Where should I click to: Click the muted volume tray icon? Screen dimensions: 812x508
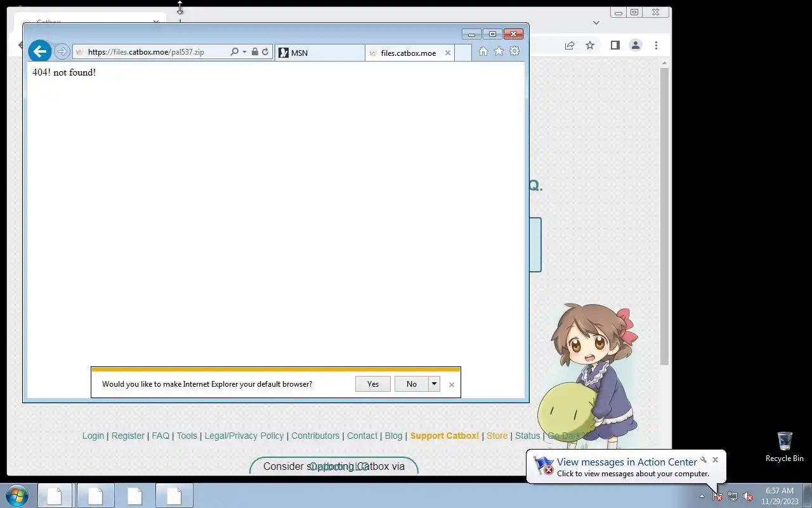pos(748,496)
